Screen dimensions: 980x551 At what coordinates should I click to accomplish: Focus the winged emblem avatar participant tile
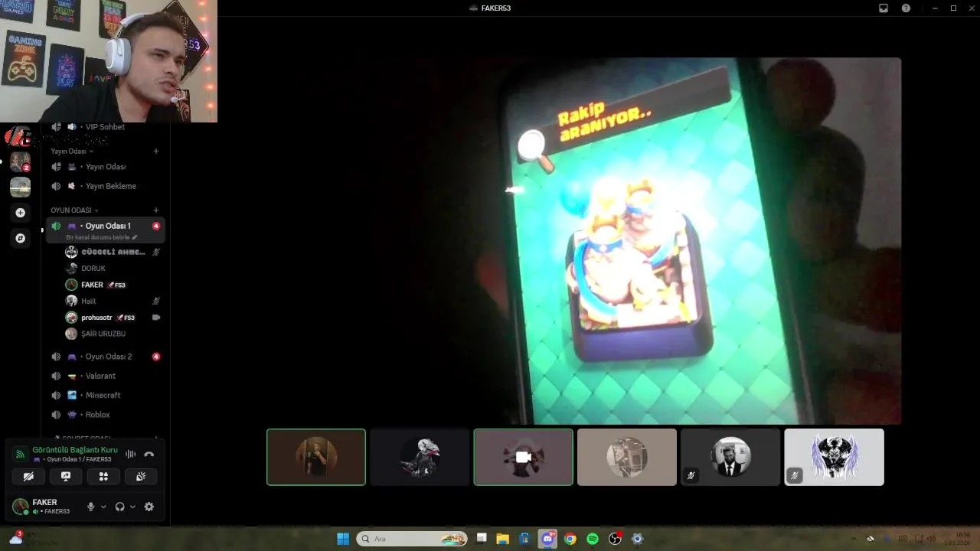[834, 457]
